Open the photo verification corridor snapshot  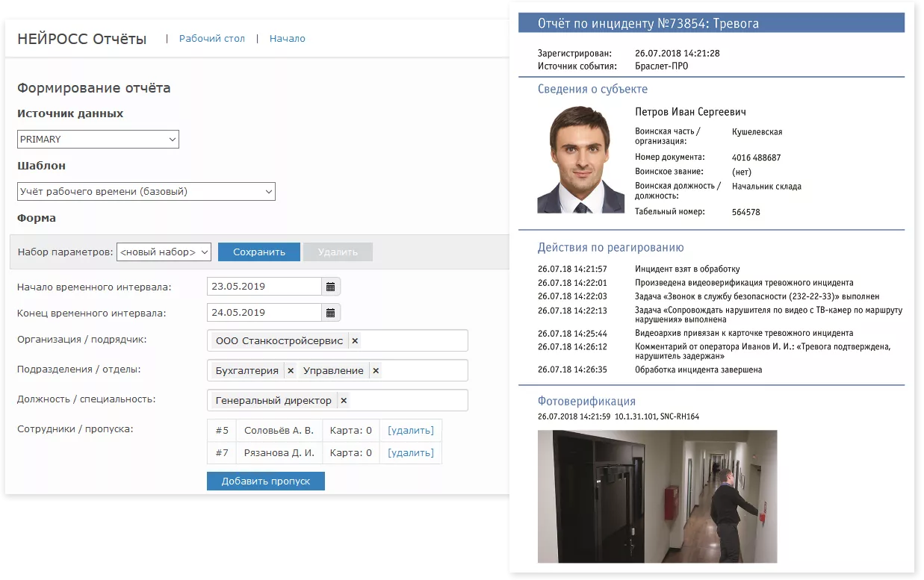click(658, 496)
